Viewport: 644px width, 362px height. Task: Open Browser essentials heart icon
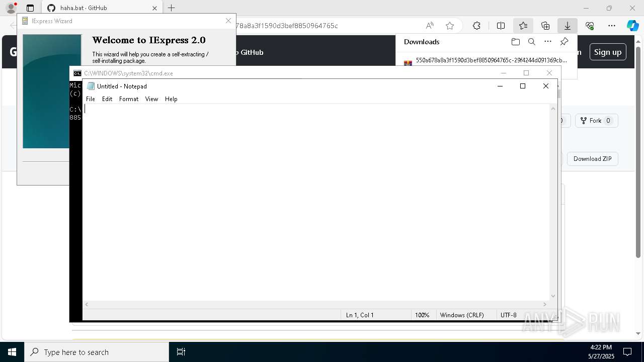pyautogui.click(x=590, y=26)
